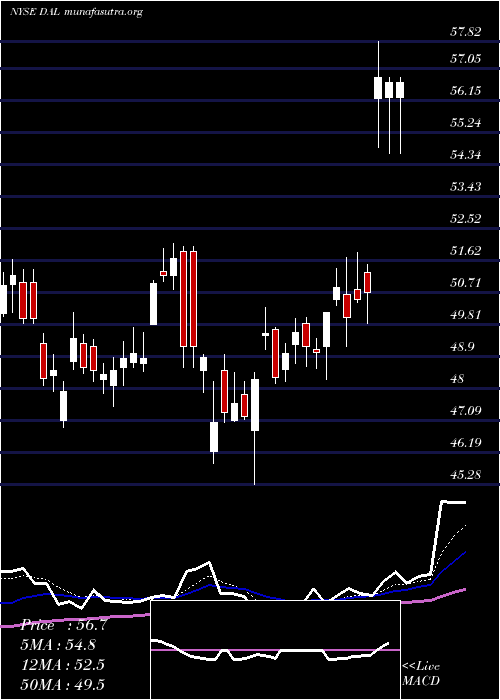Click the 48.9 price axis label
The image size is (500, 700).
pyautogui.click(x=463, y=347)
